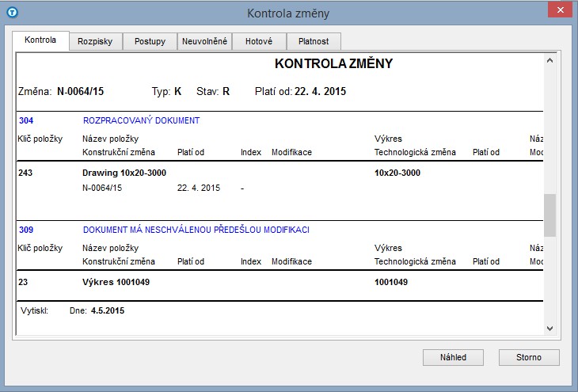Select the Drawing 10x20-3000 item name
Viewport: 578px width, 392px height.
pyautogui.click(x=124, y=173)
